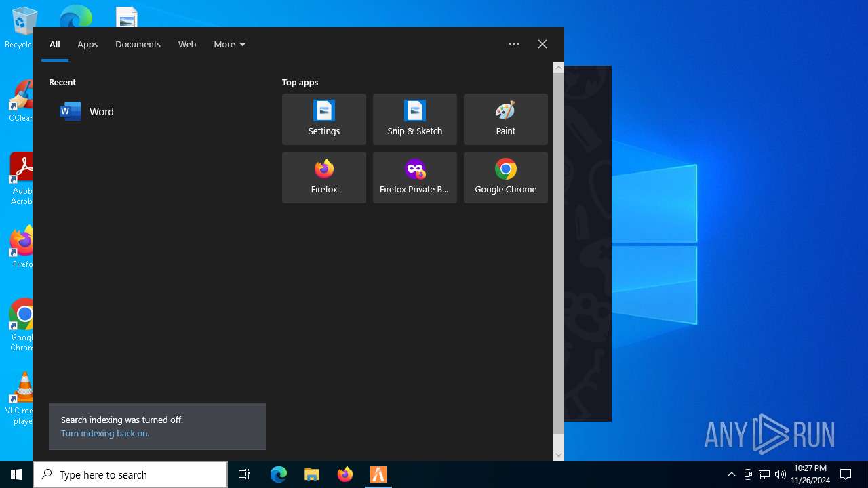Screen dimensions: 868x488
Task: Open the Windows Start menu
Action: click(x=16, y=474)
